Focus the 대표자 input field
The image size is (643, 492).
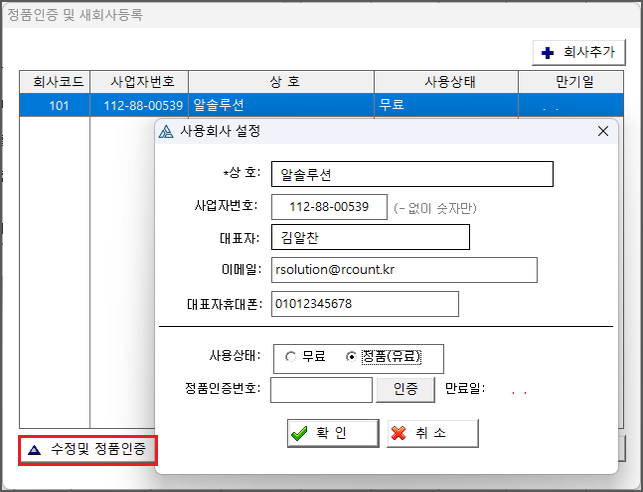click(370, 237)
